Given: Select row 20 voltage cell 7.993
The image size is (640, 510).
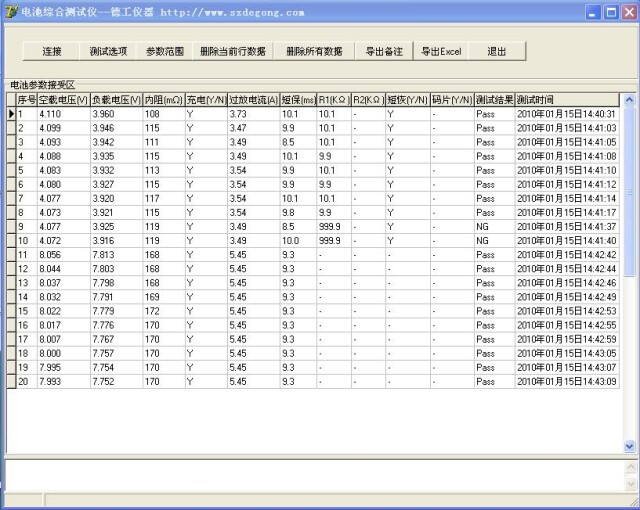Looking at the screenshot, I should click(x=64, y=382).
